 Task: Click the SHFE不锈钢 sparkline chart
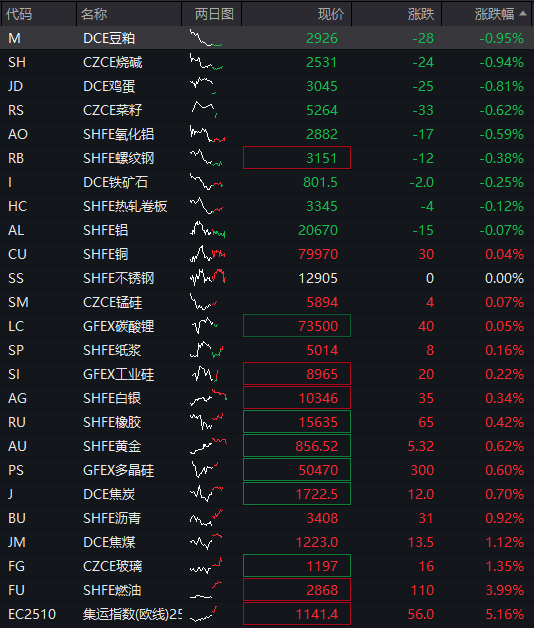click(x=208, y=278)
